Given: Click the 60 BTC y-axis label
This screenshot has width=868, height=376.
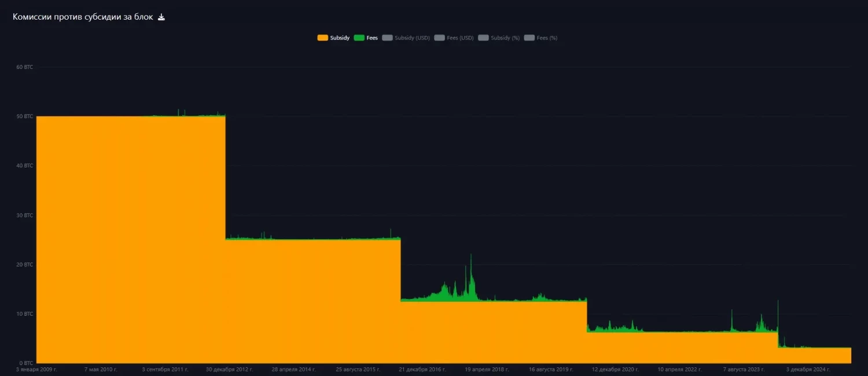Looking at the screenshot, I should pos(25,67).
